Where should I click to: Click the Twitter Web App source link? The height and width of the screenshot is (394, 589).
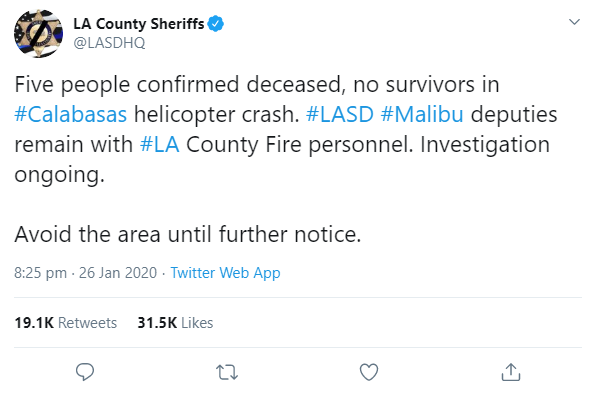coord(225,273)
